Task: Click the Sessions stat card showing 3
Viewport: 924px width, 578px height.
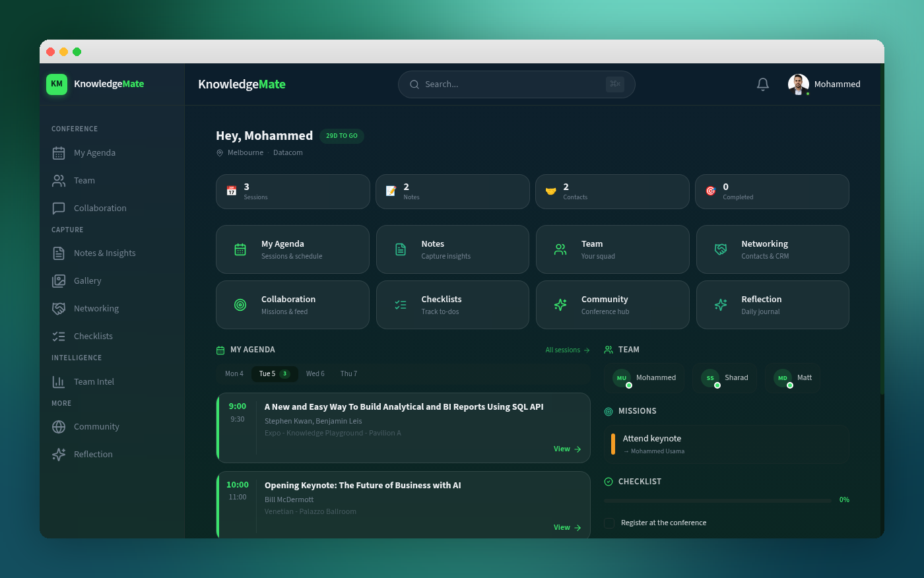Action: tap(293, 192)
